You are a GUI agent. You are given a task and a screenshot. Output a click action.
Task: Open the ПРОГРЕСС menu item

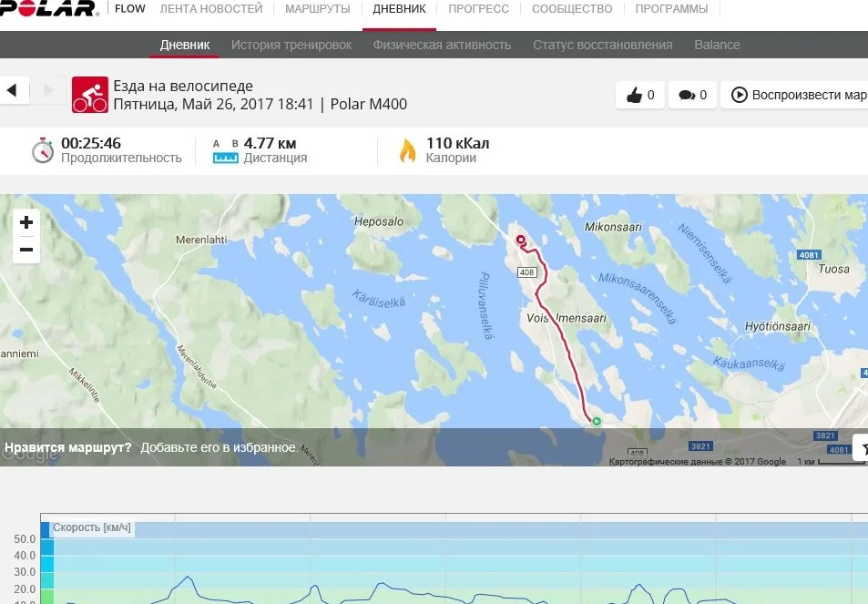pos(478,9)
